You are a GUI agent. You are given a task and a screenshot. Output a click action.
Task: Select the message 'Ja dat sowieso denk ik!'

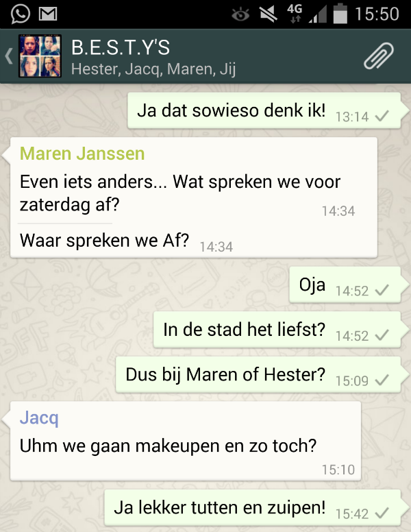point(264,110)
